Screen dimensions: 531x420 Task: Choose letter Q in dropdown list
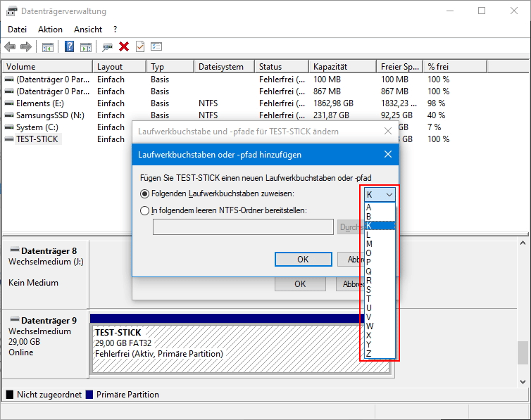[x=380, y=272]
